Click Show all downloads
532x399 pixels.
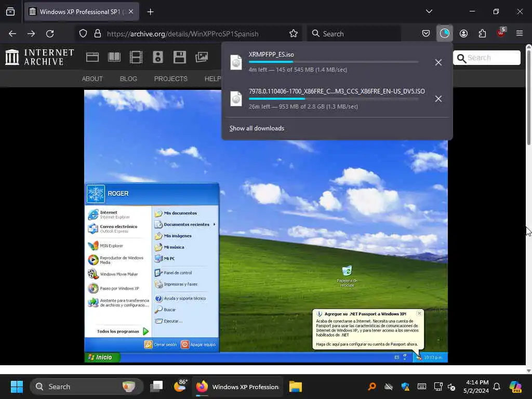pyautogui.click(x=257, y=128)
